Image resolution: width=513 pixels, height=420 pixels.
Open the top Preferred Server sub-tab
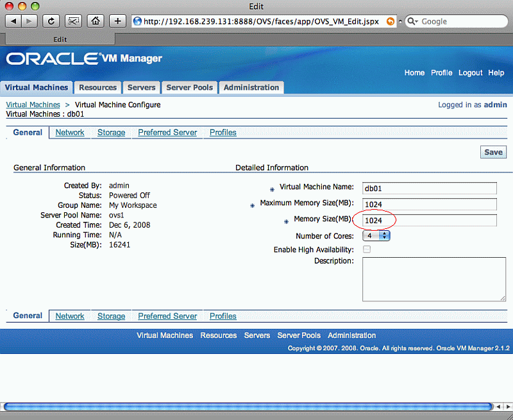(x=167, y=133)
